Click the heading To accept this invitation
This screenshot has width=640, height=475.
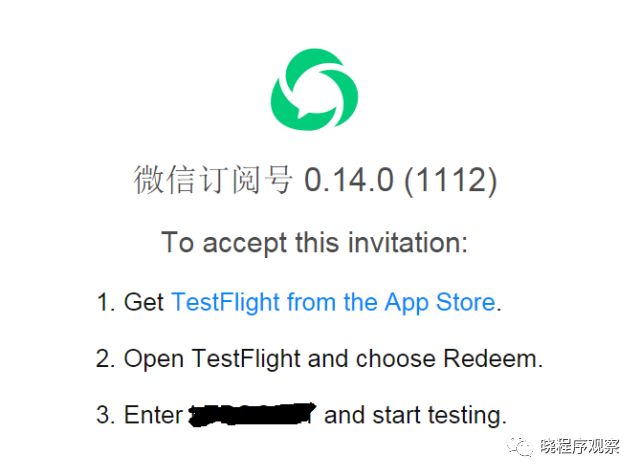(314, 243)
